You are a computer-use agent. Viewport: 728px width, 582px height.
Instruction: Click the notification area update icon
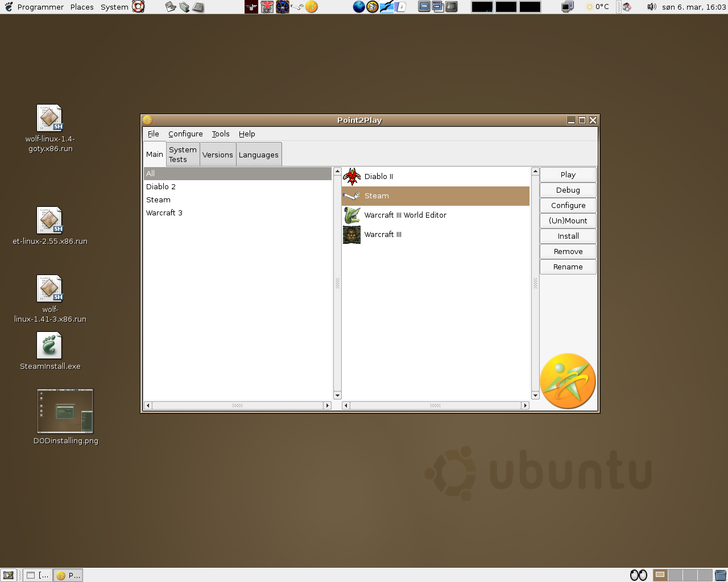(x=627, y=7)
